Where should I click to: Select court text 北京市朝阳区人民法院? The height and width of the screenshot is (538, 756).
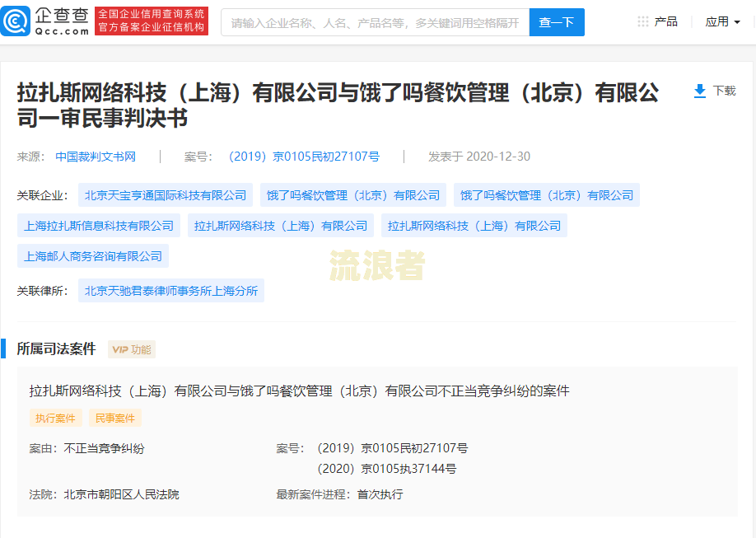(x=122, y=494)
